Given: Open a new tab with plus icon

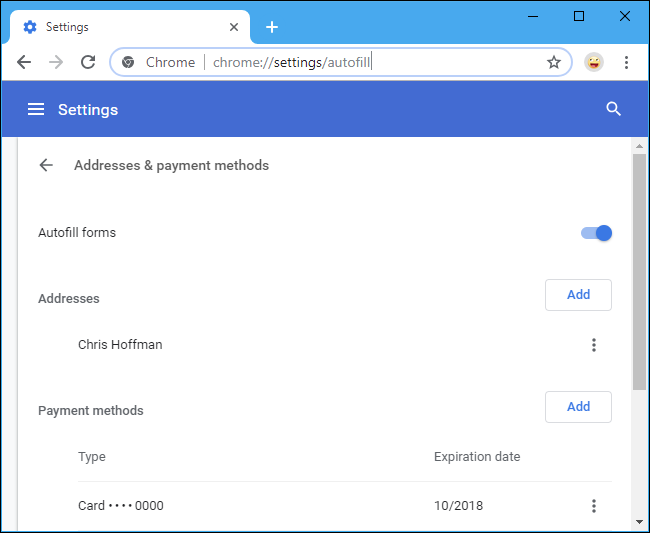Looking at the screenshot, I should (x=272, y=27).
